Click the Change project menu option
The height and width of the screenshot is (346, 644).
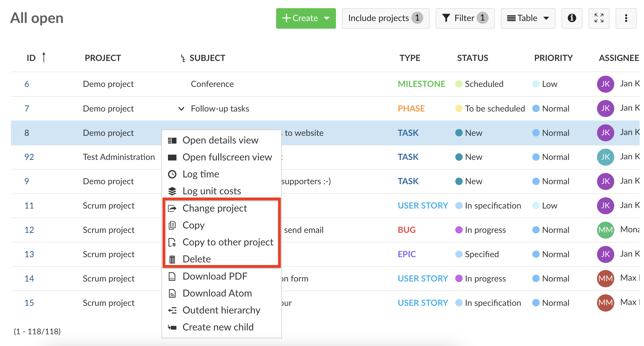pos(215,208)
